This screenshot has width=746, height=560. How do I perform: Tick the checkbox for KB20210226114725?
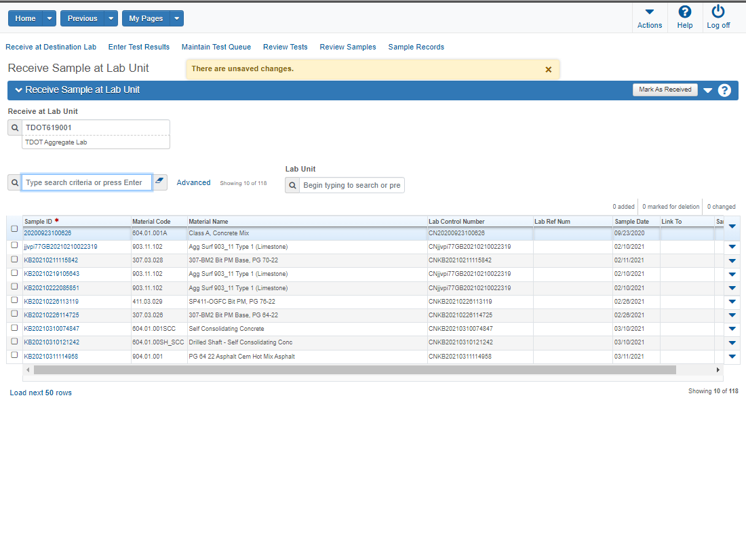[x=14, y=313]
